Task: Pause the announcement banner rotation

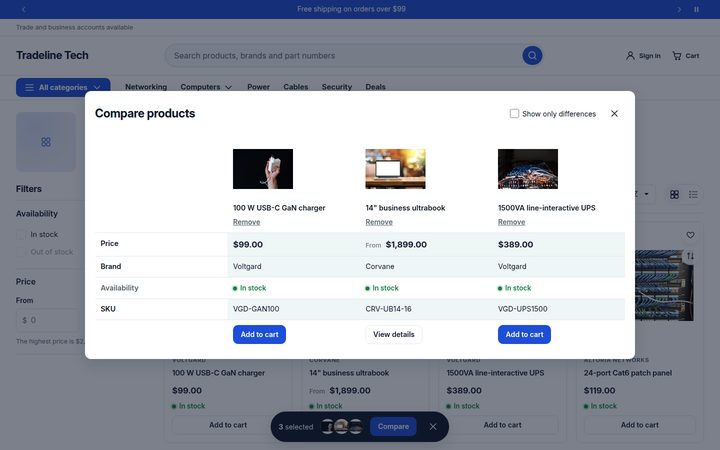Action: pyautogui.click(x=696, y=9)
